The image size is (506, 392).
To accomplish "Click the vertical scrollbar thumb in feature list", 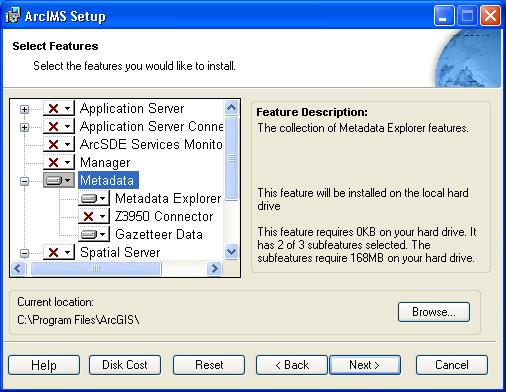I will coord(231,158).
